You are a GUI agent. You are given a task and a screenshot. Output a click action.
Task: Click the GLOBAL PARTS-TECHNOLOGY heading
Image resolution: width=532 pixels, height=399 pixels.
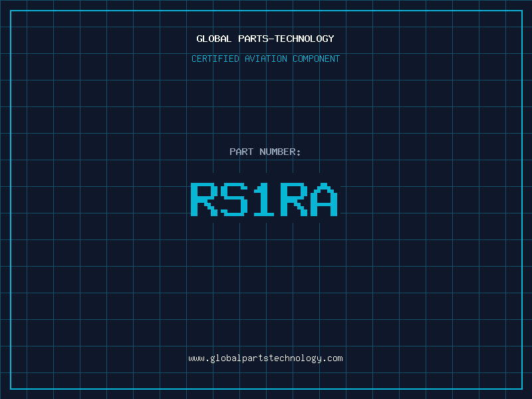(265, 39)
